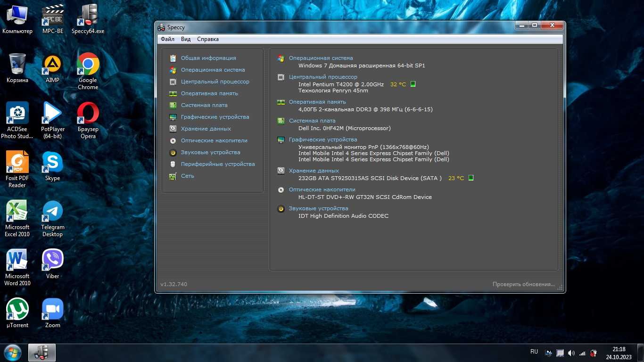Select Оптические накопители in the sidebar
Viewport: 644px width, 362px height.
point(214,140)
